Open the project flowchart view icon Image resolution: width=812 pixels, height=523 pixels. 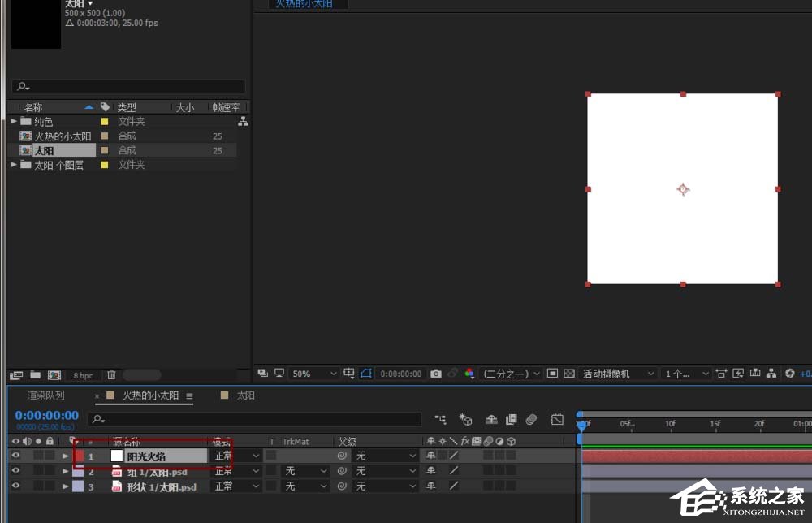point(242,121)
